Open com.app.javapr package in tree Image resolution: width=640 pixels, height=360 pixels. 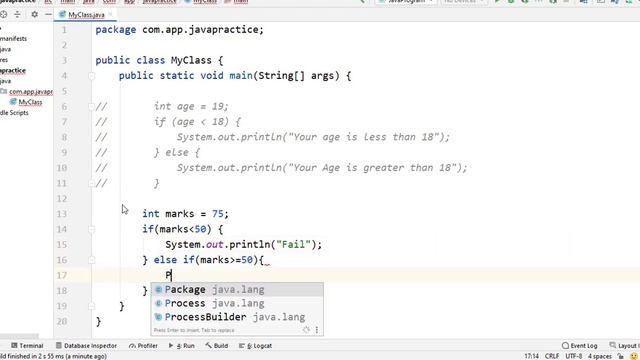coord(31,92)
